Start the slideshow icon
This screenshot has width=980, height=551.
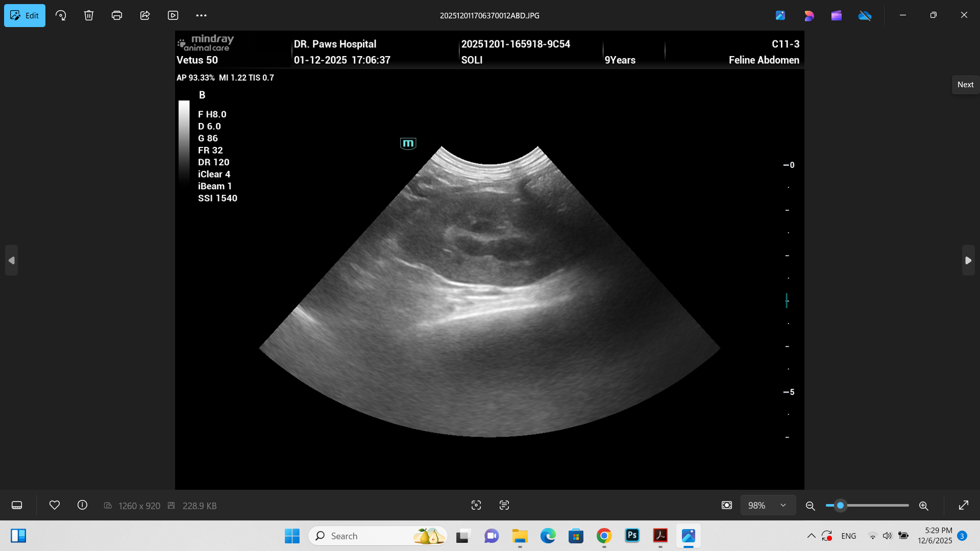point(173,15)
